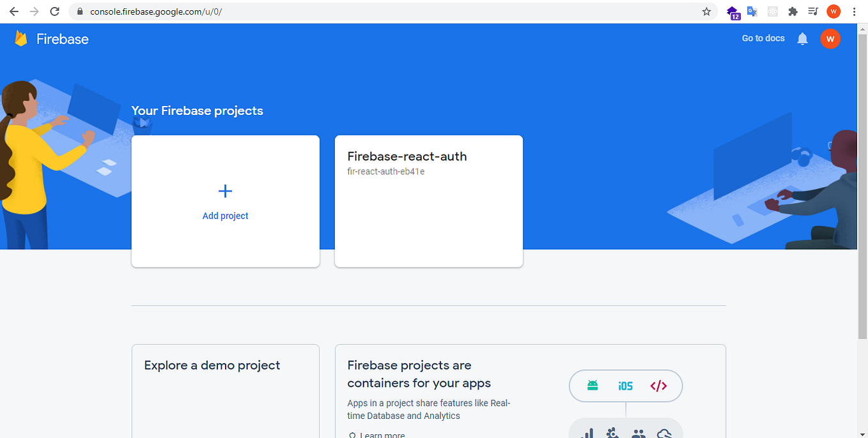Select the iOS platform icon

625,386
